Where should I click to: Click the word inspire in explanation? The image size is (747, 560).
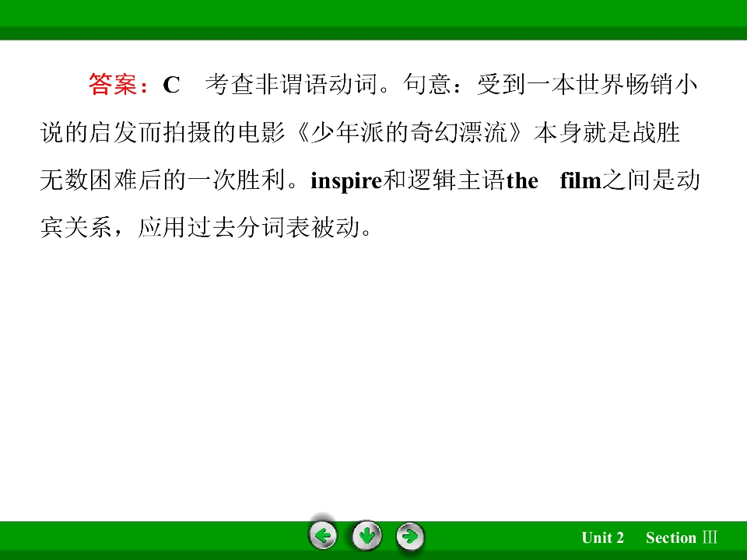click(x=346, y=181)
